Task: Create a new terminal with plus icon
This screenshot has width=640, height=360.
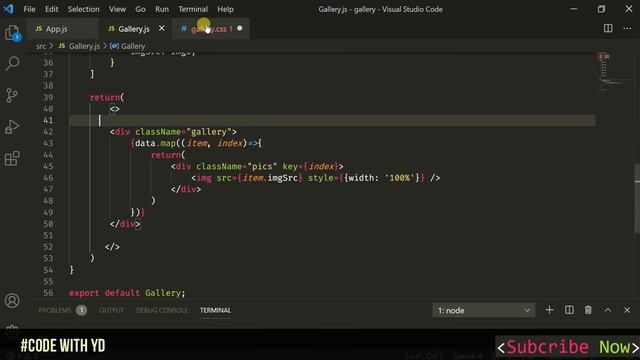Action: [x=549, y=310]
